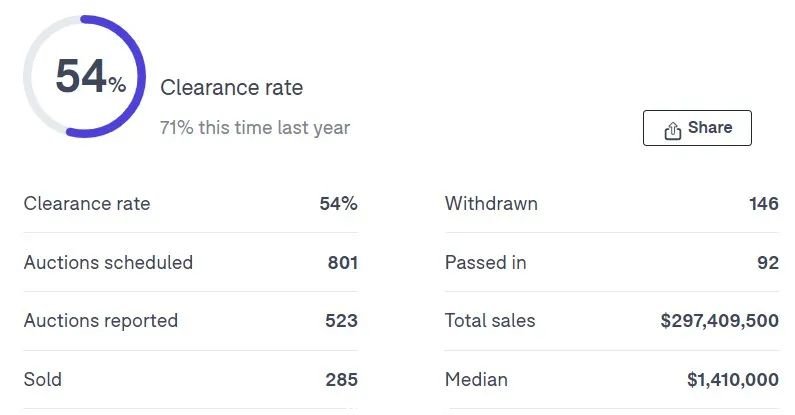Select the large 54% figure in the circle
The height and width of the screenshot is (415, 795).
coord(90,77)
